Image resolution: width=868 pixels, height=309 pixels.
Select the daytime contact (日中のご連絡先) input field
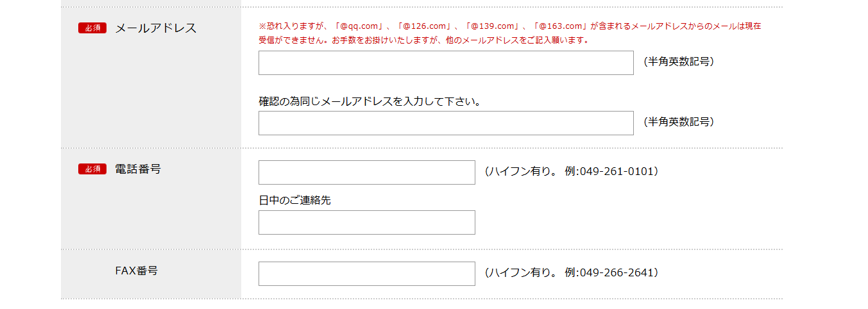(366, 222)
